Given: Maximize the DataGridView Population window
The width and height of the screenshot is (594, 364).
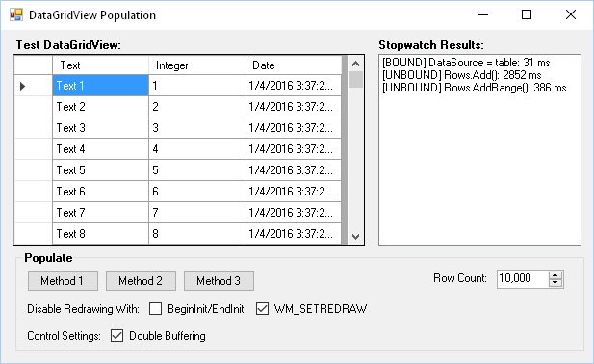Looking at the screenshot, I should point(527,14).
